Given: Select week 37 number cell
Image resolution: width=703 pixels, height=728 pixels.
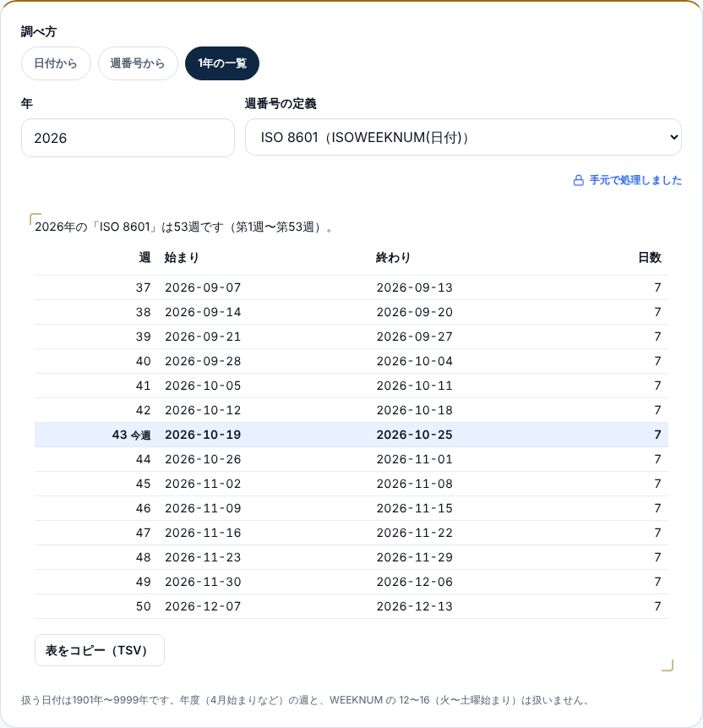Looking at the screenshot, I should 144,287.
